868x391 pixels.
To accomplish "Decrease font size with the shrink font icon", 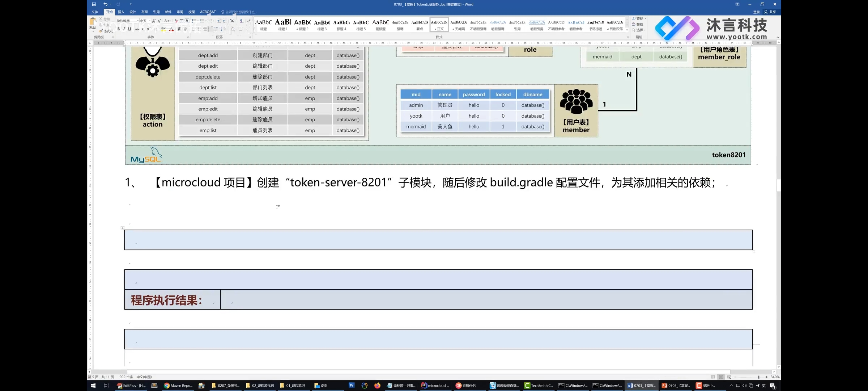I will click(x=159, y=21).
